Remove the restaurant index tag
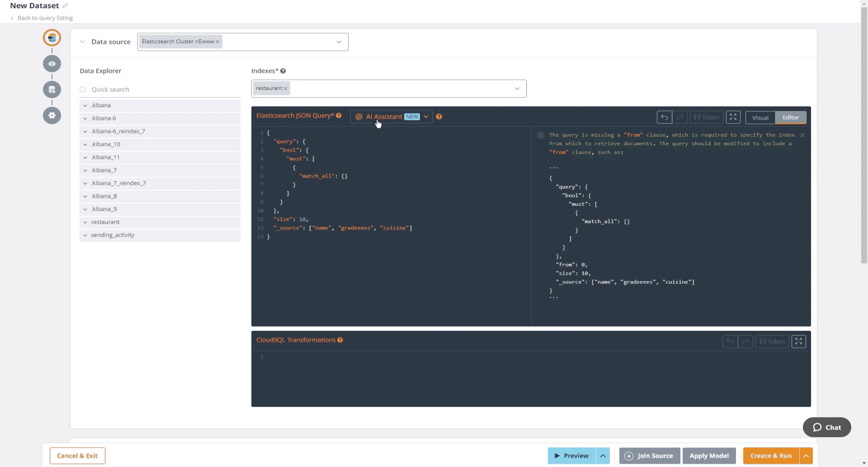This screenshot has width=868, height=467. pos(285,89)
